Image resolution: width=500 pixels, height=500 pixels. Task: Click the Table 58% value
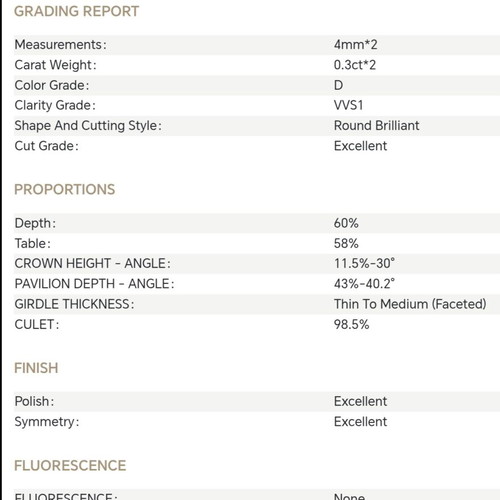point(346,243)
